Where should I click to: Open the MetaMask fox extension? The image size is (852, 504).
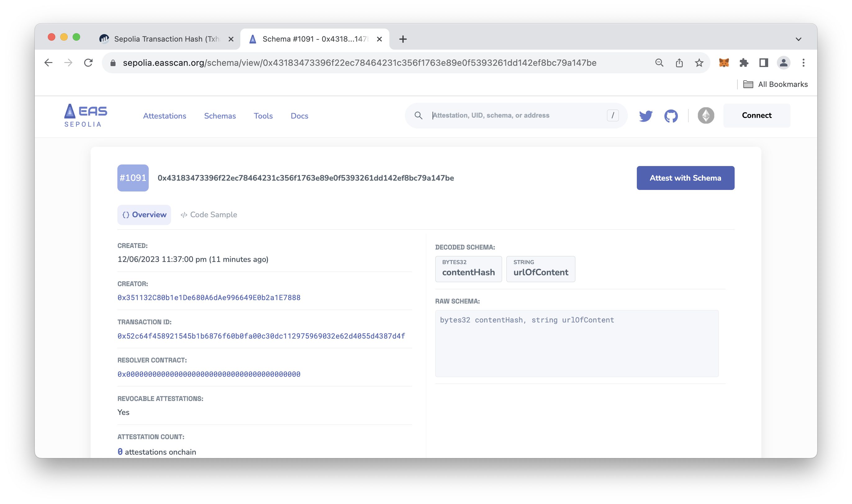pyautogui.click(x=724, y=63)
